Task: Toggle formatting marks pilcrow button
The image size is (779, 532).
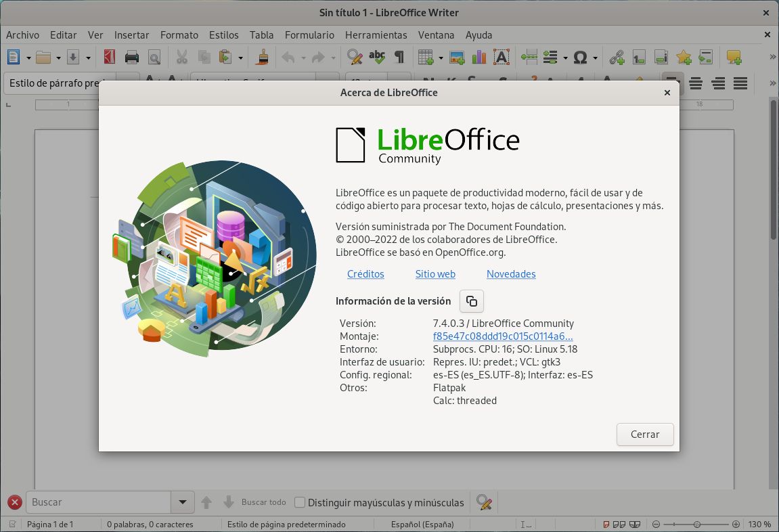Action: click(x=399, y=58)
